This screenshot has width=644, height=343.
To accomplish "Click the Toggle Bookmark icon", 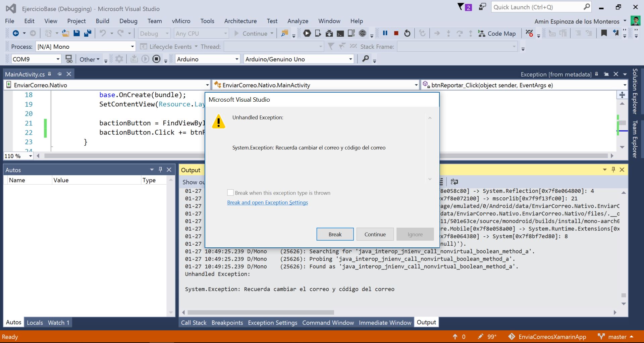I will point(604,33).
